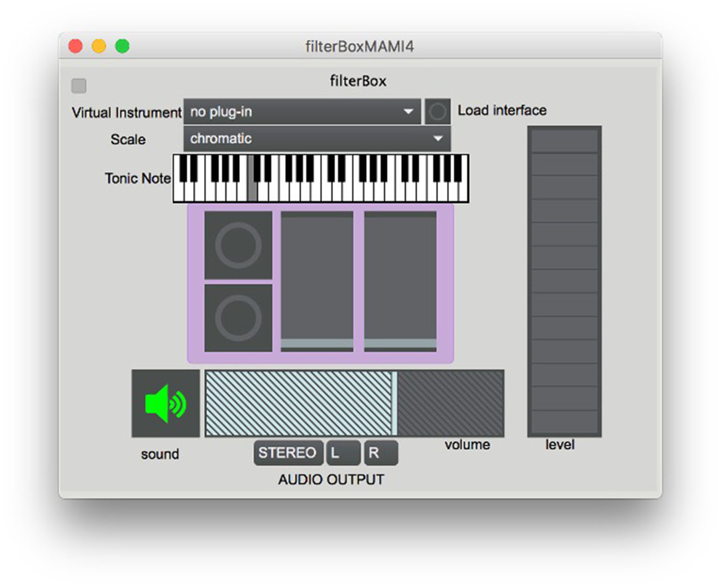
Task: Enable STEREO audio output
Action: pyautogui.click(x=287, y=452)
